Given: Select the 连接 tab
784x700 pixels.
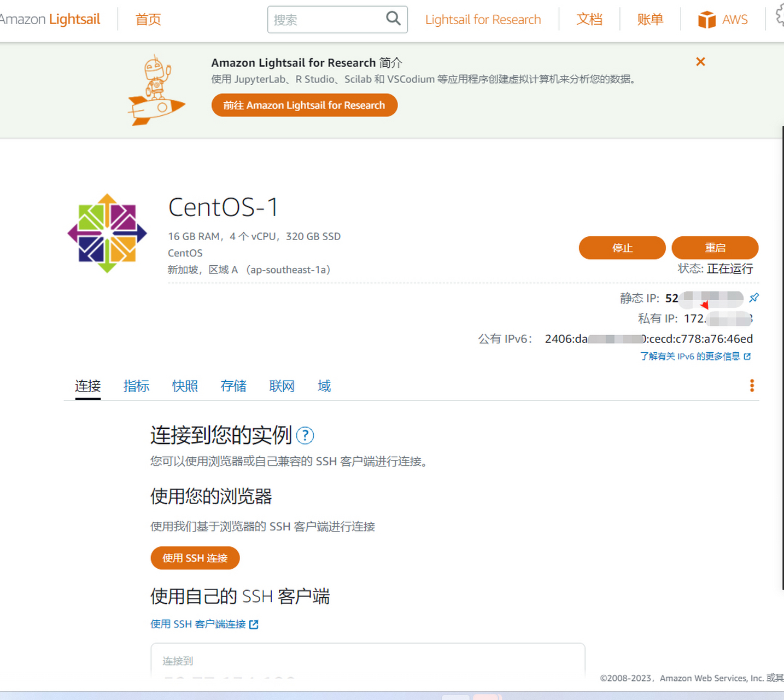Looking at the screenshot, I should 87,386.
